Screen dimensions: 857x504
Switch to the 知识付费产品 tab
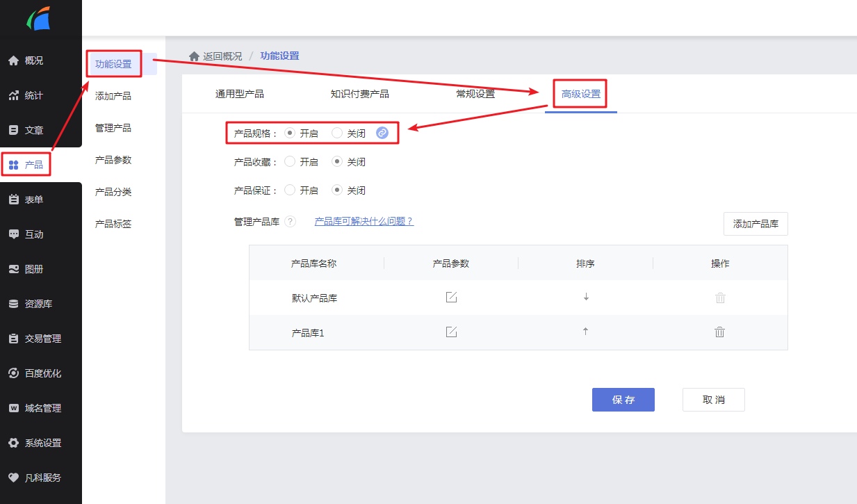pyautogui.click(x=360, y=94)
